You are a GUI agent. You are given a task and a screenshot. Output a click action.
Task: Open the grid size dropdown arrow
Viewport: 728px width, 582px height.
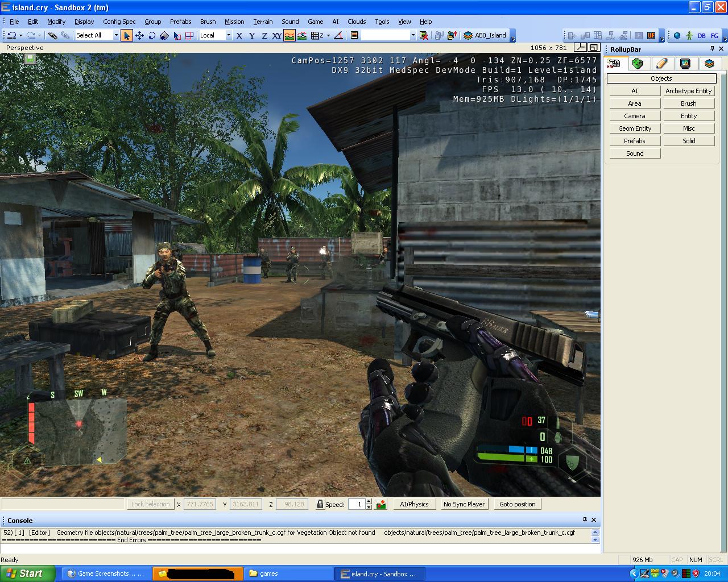pos(328,35)
